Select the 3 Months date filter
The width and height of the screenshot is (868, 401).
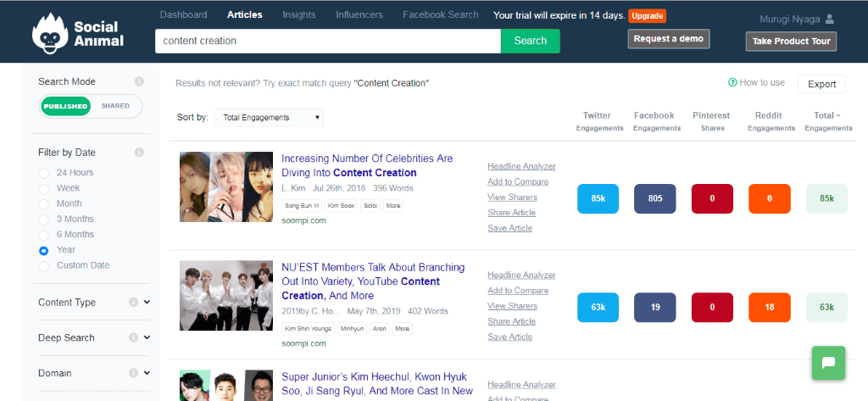click(44, 220)
